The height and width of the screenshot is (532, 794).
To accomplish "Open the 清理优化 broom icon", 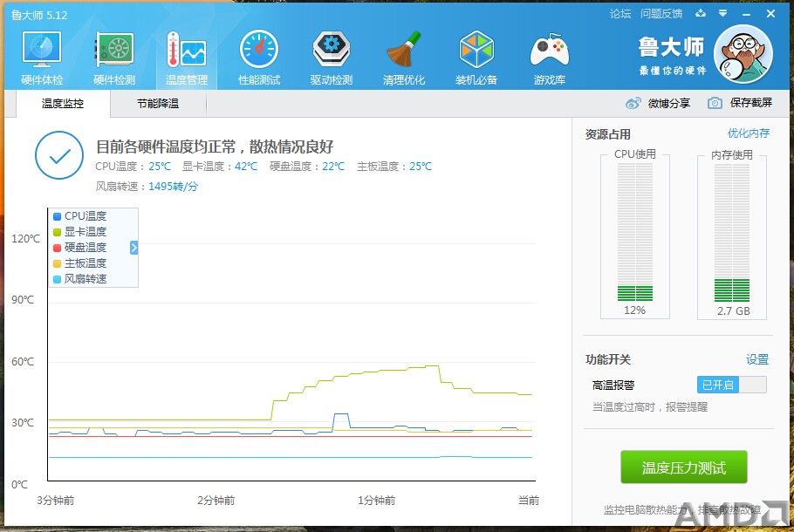I will click(404, 50).
